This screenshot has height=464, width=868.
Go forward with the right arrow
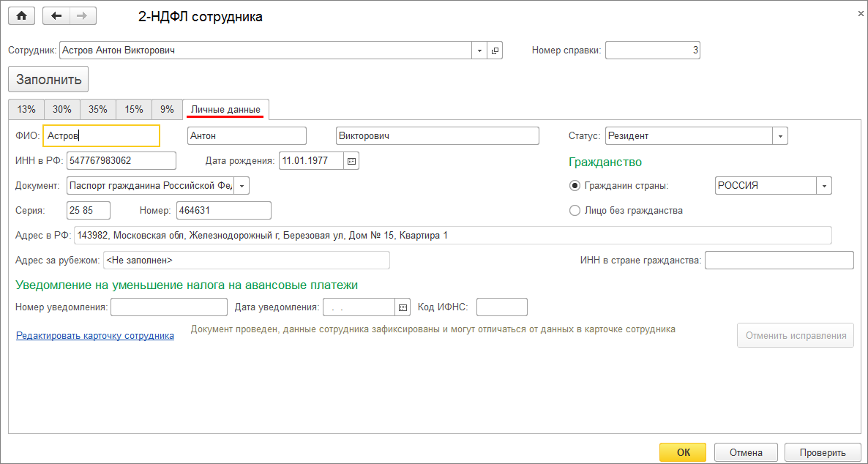82,15
